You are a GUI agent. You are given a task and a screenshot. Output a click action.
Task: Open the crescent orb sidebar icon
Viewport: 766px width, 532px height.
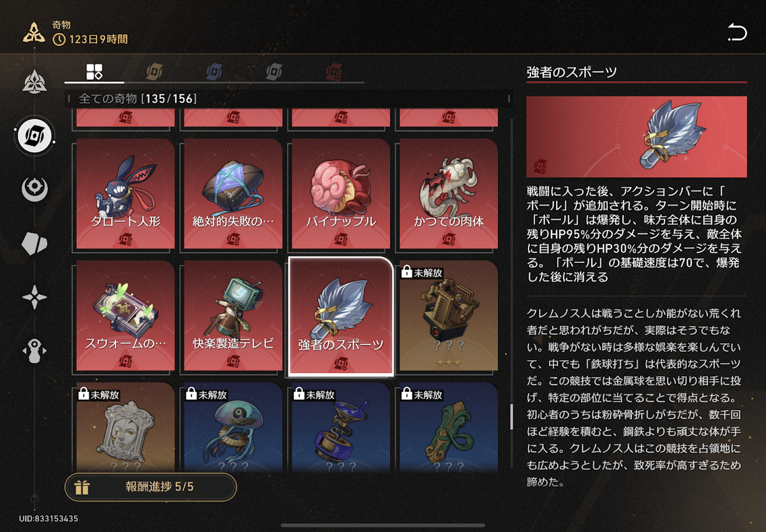coord(34,189)
